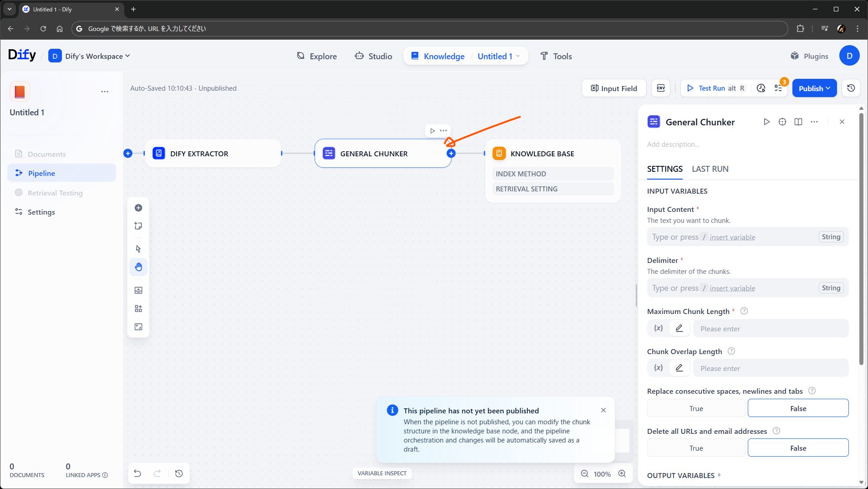
Task: Click the ENV environment variables icon
Action: pos(661,88)
